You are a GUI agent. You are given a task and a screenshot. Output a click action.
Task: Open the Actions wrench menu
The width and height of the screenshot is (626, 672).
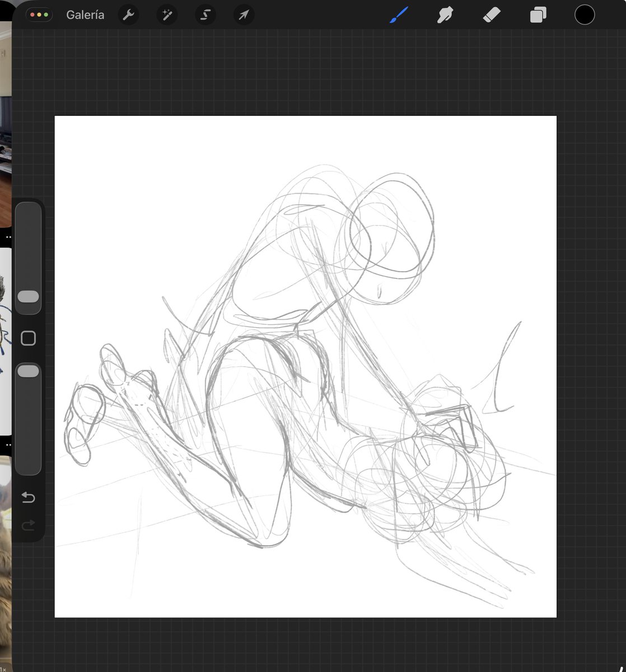pos(128,15)
